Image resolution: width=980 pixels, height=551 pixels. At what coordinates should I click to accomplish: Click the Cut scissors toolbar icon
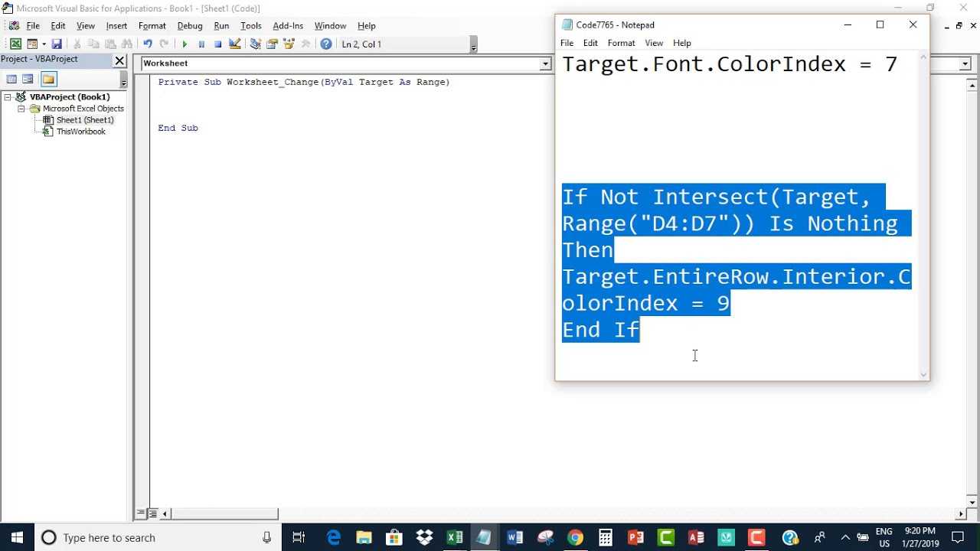pos(77,44)
